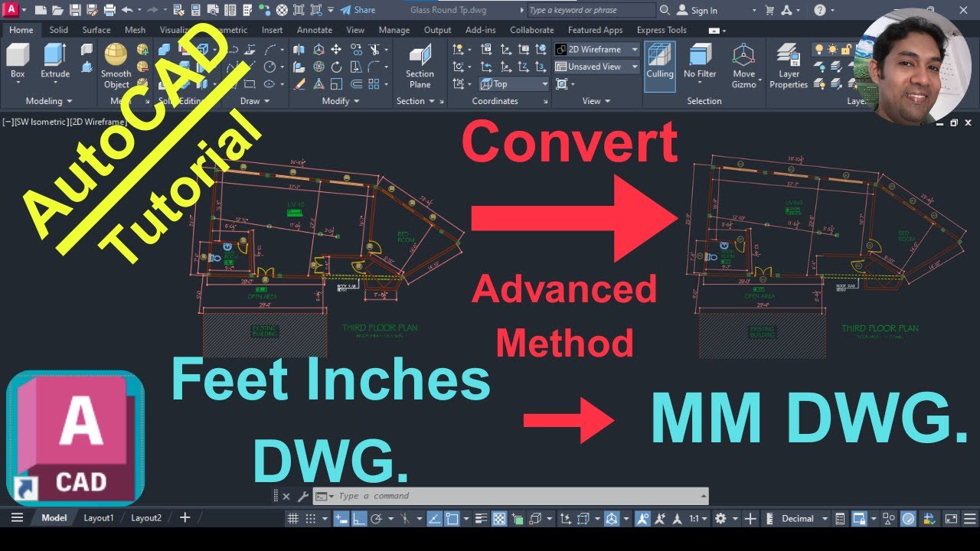The height and width of the screenshot is (551, 980).
Task: Click the Plot printer icon
Action: 109,10
